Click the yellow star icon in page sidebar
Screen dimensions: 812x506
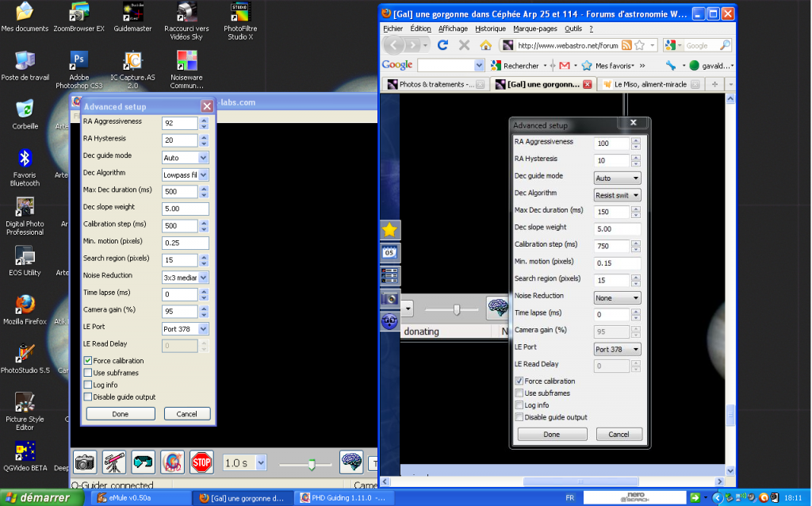[389, 229]
